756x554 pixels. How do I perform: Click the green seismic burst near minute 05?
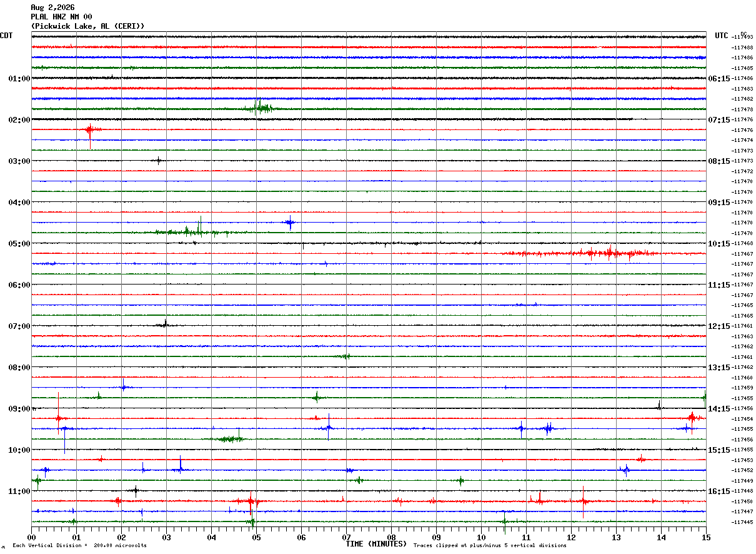point(259,108)
